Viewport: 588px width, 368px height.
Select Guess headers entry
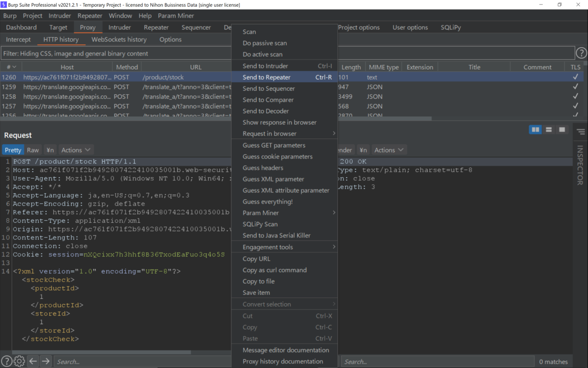pyautogui.click(x=284, y=168)
